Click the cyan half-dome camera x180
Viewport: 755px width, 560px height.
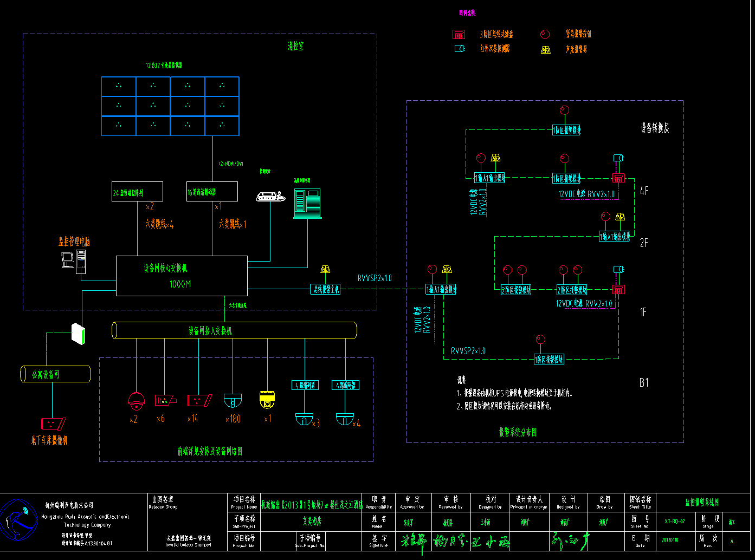coord(233,401)
